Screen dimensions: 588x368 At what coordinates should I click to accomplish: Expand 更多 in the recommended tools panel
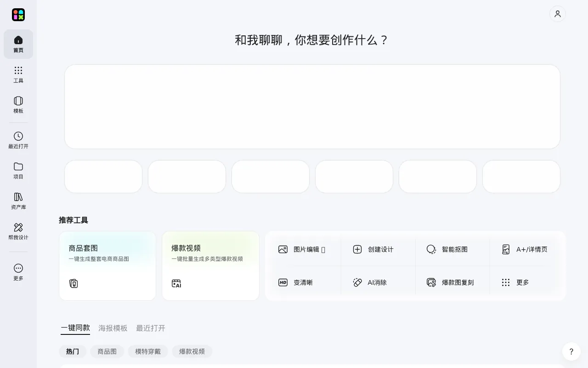[527, 282]
